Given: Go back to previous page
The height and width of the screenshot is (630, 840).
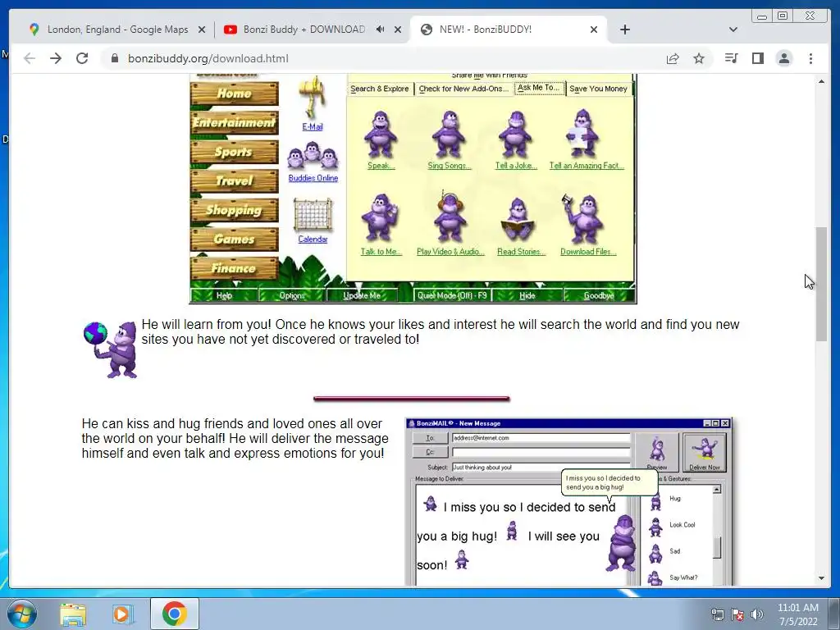Looking at the screenshot, I should coord(30,58).
